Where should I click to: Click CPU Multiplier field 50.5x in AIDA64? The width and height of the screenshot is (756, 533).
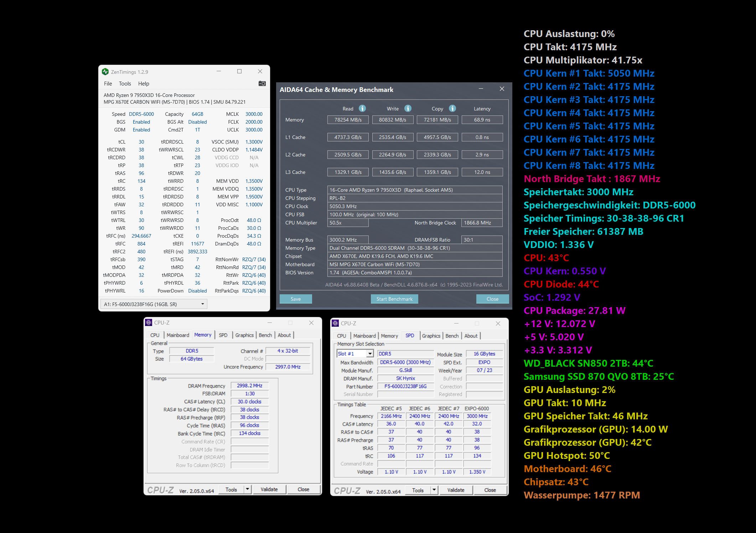(x=348, y=223)
